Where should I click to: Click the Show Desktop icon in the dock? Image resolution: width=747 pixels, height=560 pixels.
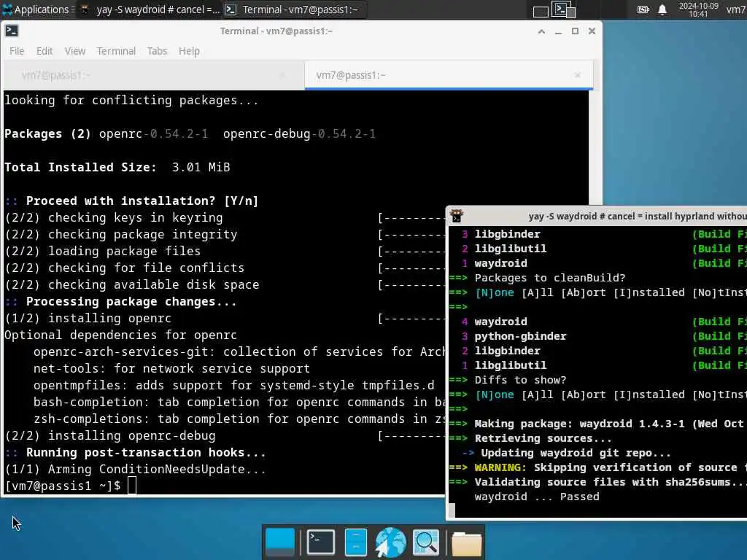(279, 542)
